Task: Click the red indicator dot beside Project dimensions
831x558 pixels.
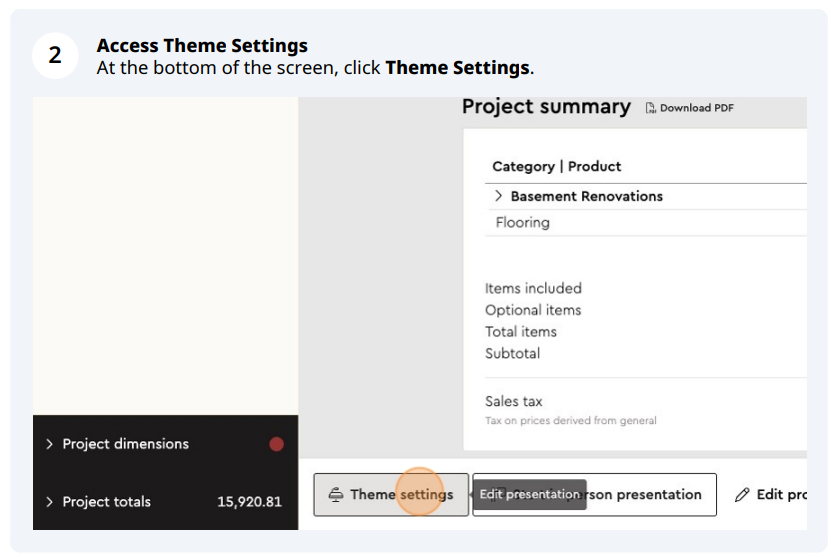Action: (276, 444)
